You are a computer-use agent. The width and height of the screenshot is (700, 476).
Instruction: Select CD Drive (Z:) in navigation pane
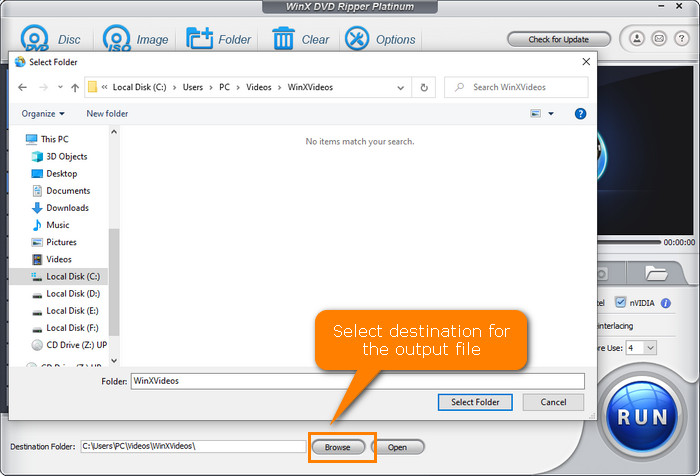[69, 345]
